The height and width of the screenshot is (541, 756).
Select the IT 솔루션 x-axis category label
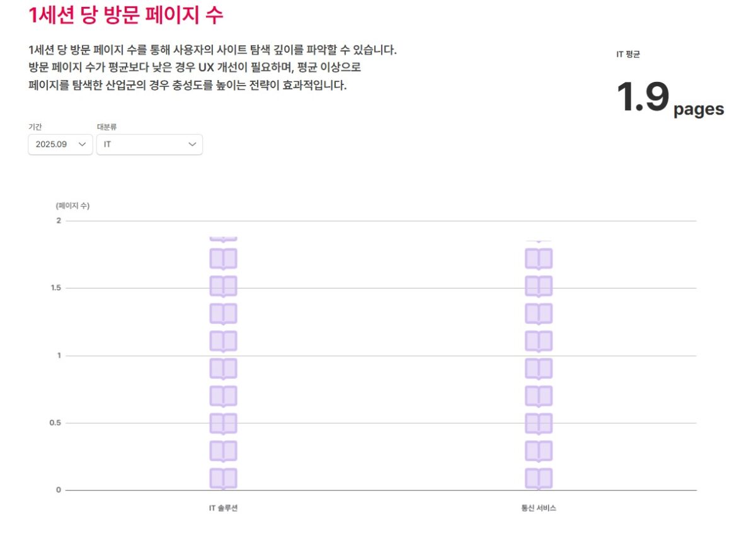(223, 508)
